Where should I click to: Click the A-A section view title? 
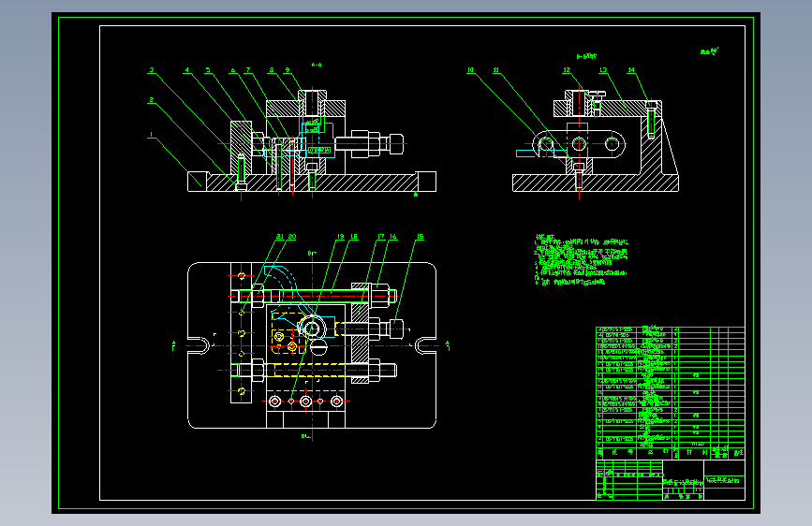317,65
